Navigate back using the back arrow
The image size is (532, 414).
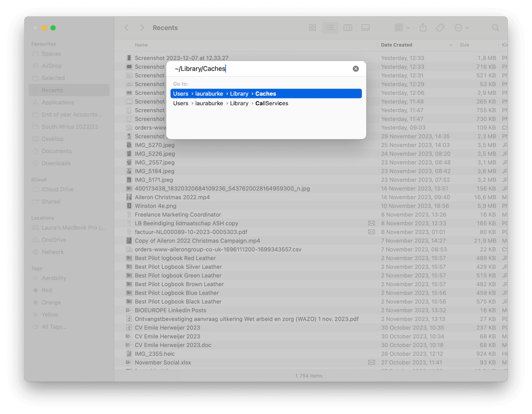(126, 27)
